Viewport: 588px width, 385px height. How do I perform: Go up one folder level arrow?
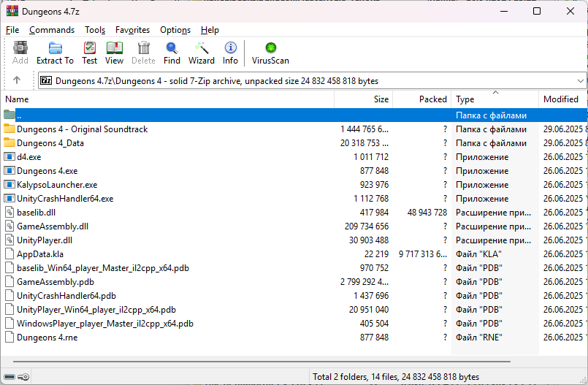[x=17, y=80]
